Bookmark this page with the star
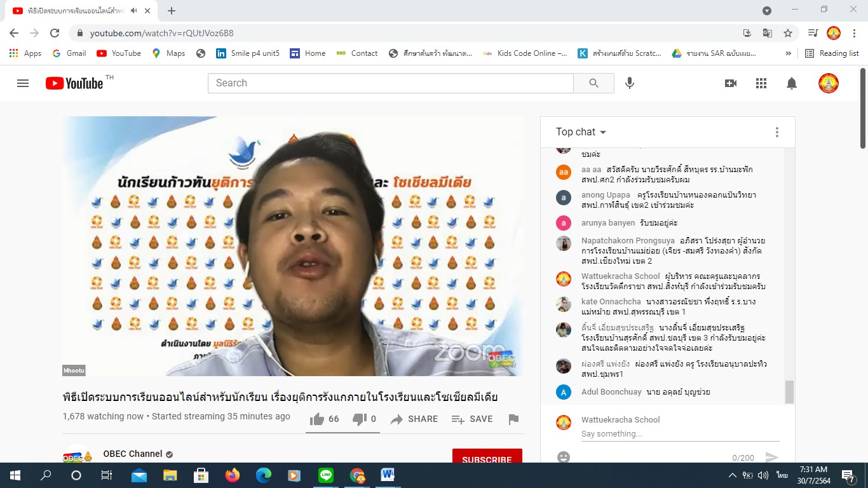868x488 pixels. [788, 33]
